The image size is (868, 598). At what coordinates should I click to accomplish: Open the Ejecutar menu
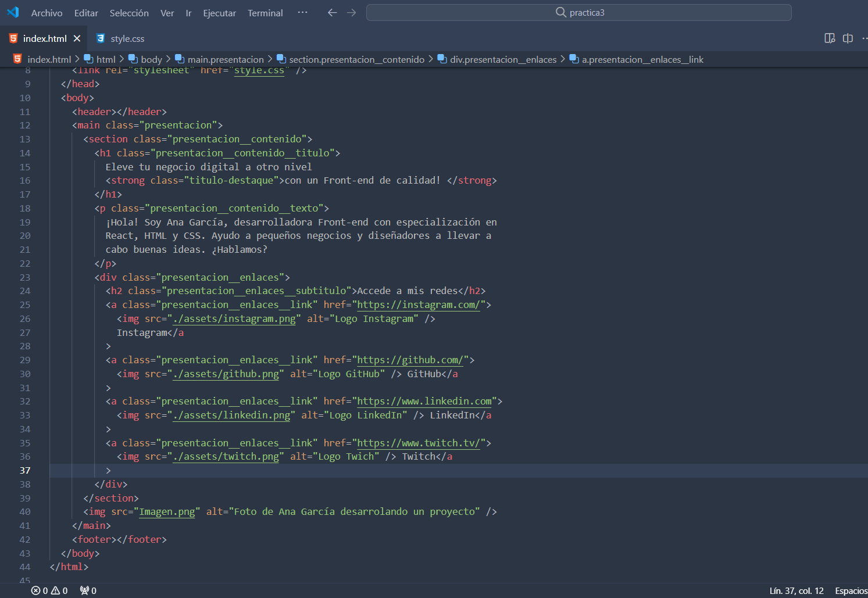[219, 13]
